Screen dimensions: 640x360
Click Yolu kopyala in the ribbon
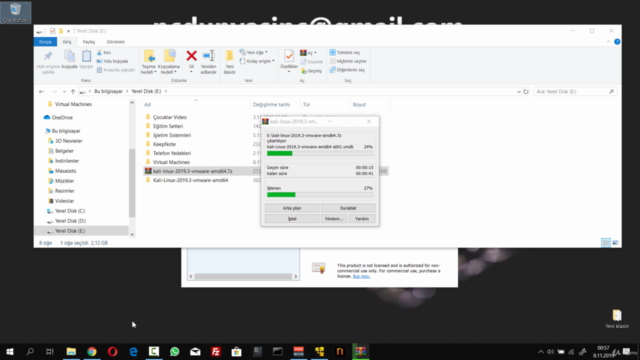point(113,61)
